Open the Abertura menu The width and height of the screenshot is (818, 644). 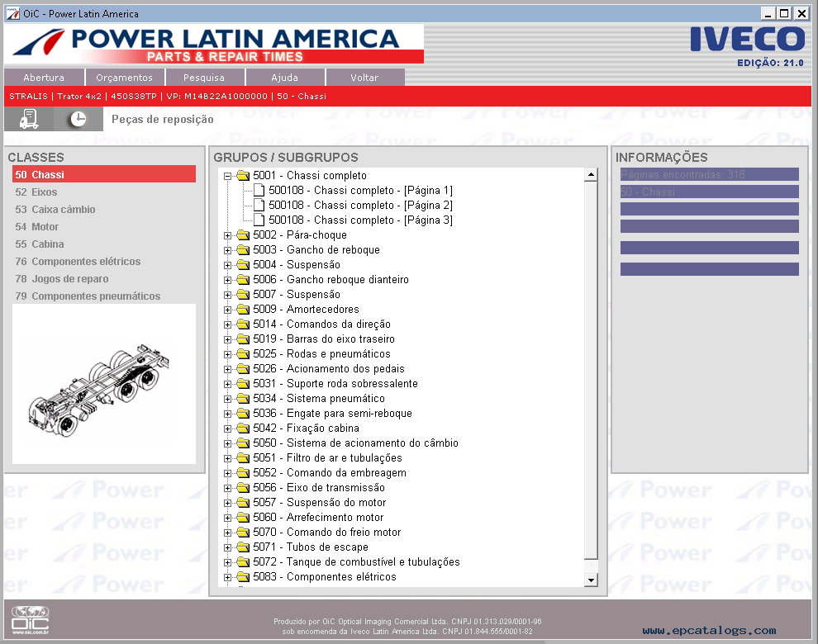(x=44, y=77)
